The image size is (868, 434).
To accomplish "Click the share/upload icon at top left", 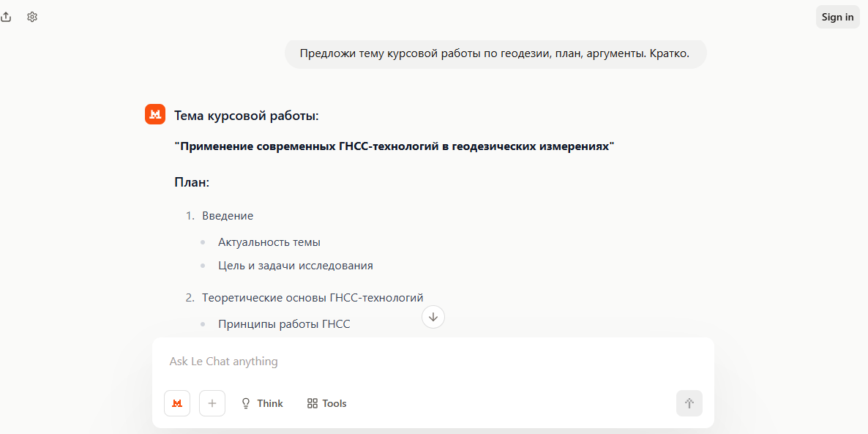I will pos(6,17).
